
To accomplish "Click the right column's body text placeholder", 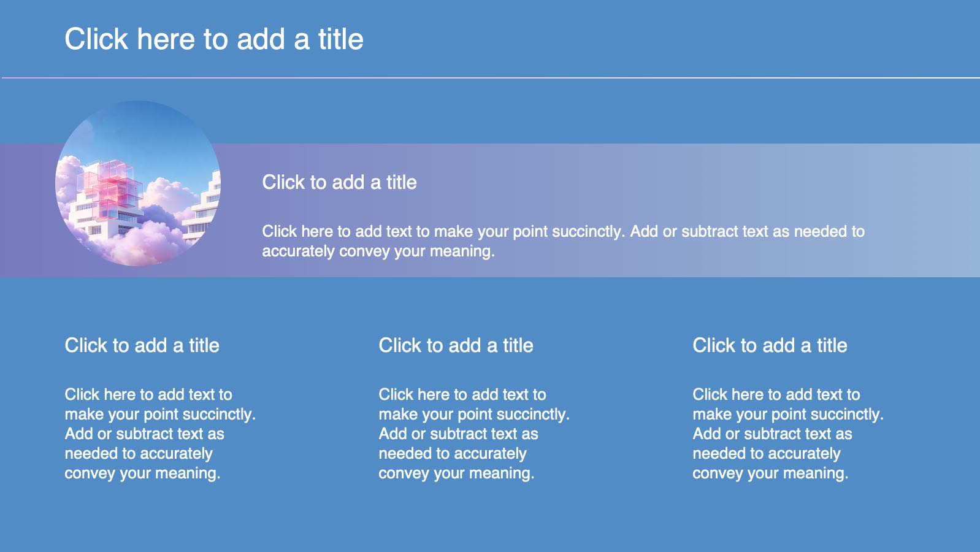I will [x=788, y=434].
